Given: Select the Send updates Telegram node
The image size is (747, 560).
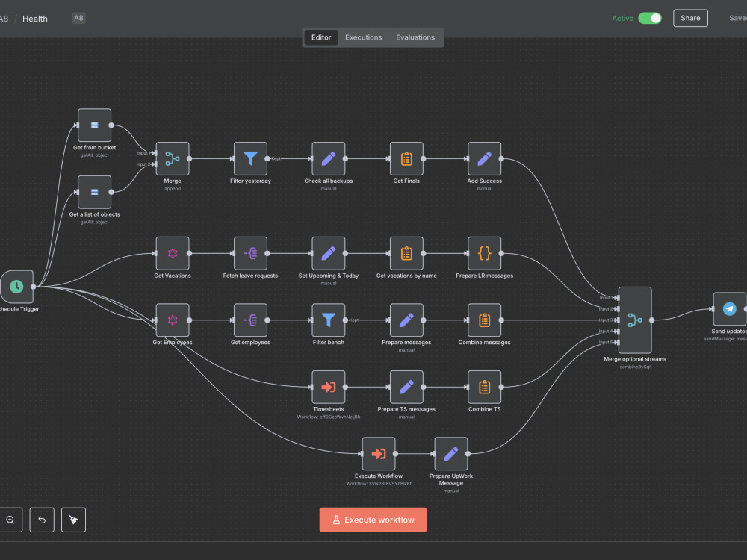Looking at the screenshot, I should coord(729,309).
